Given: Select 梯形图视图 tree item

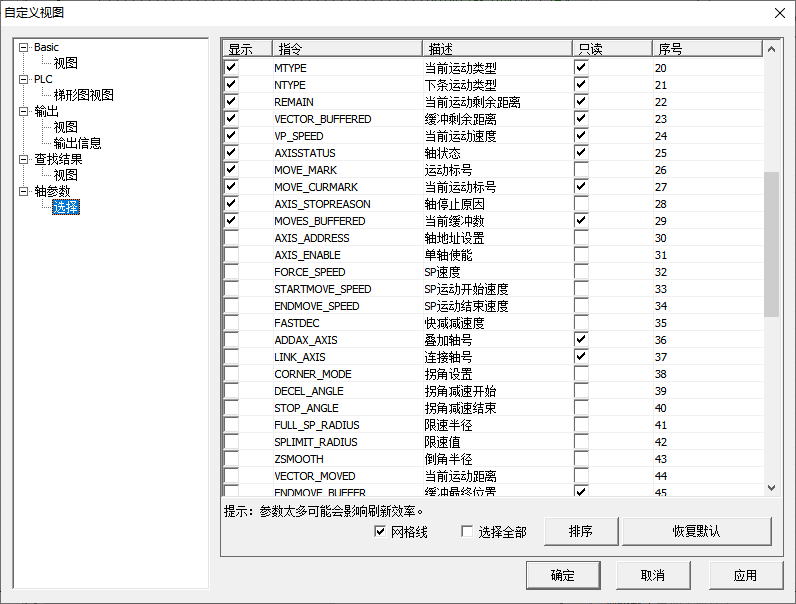Looking at the screenshot, I should (83, 95).
